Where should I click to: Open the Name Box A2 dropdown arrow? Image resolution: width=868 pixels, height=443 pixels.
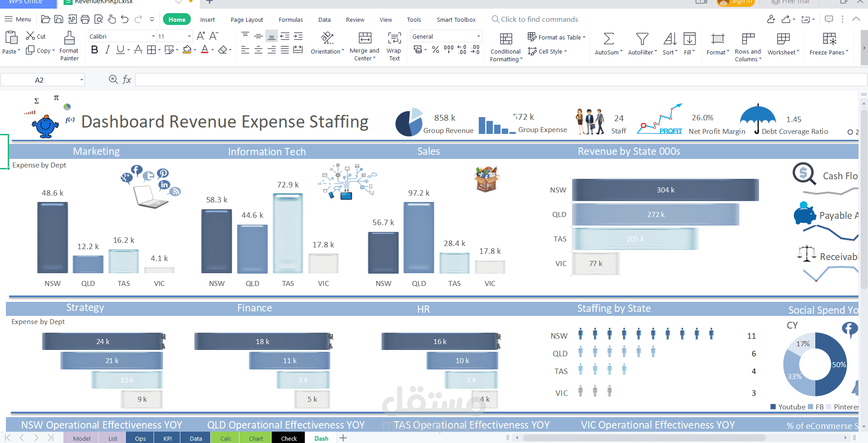pyautogui.click(x=82, y=80)
